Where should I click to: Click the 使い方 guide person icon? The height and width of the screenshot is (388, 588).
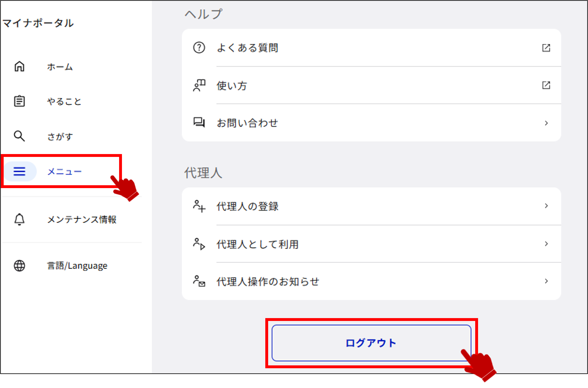pos(199,85)
